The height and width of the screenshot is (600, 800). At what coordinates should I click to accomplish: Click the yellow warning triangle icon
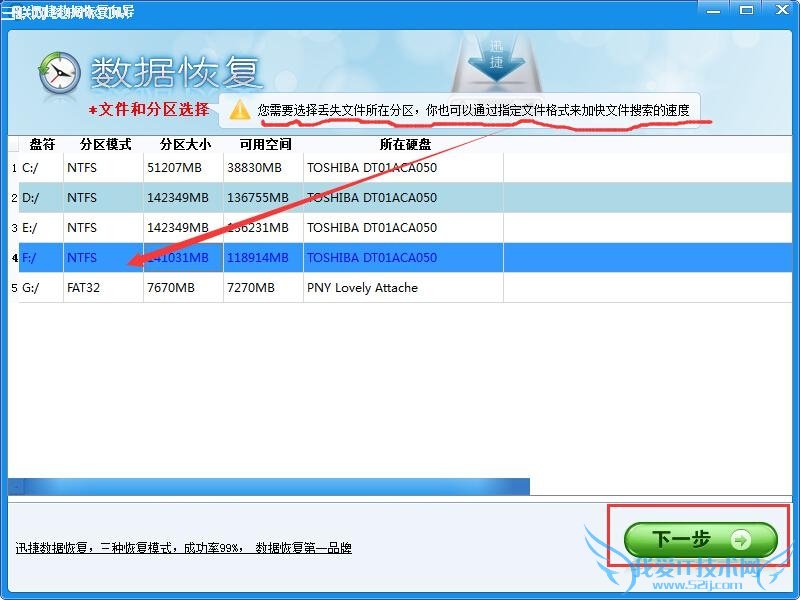(240, 109)
